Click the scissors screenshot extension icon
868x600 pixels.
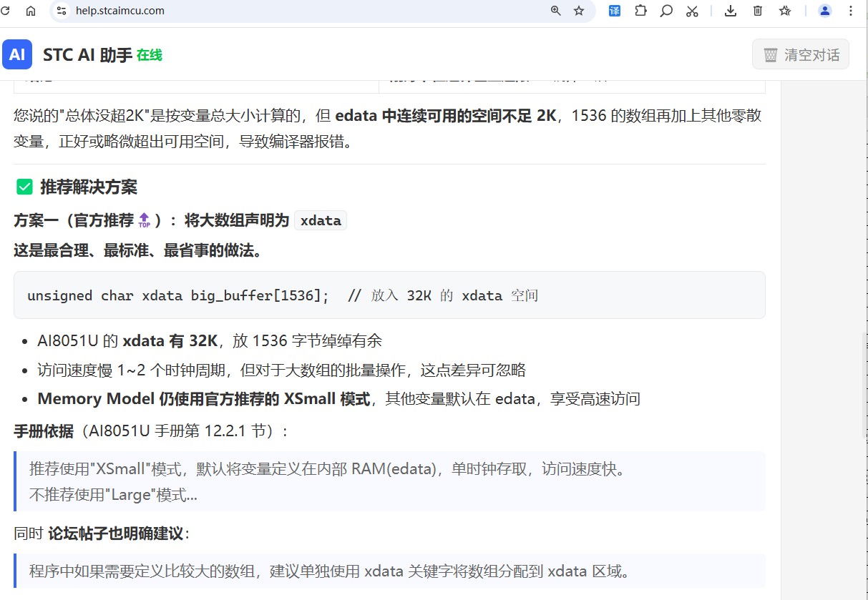[692, 11]
